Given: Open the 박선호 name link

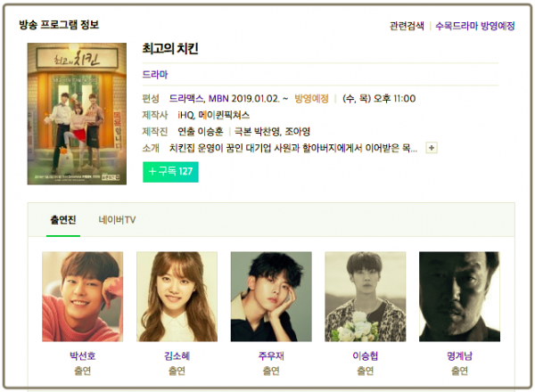Looking at the screenshot, I should tap(83, 356).
